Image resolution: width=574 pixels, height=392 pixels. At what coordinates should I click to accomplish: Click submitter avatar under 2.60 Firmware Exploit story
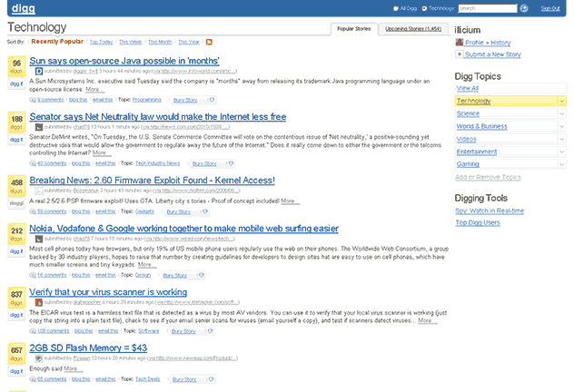39,191
